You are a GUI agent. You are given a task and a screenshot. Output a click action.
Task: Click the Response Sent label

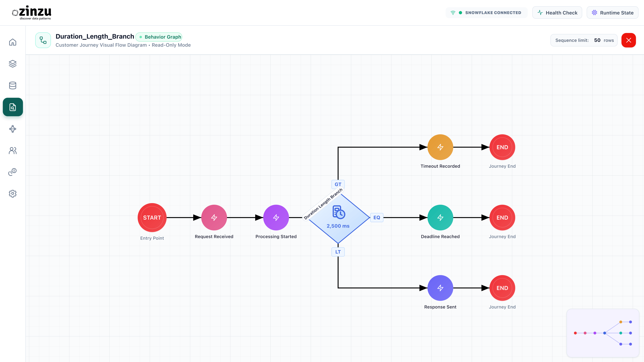pos(440,307)
